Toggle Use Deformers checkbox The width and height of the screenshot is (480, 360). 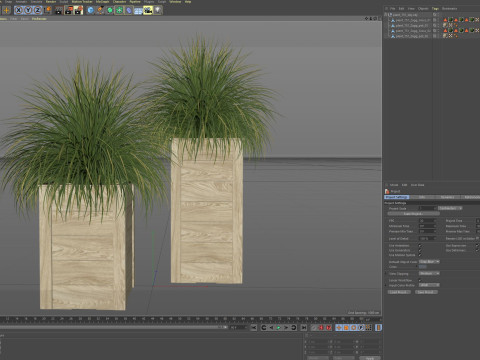coord(477,250)
